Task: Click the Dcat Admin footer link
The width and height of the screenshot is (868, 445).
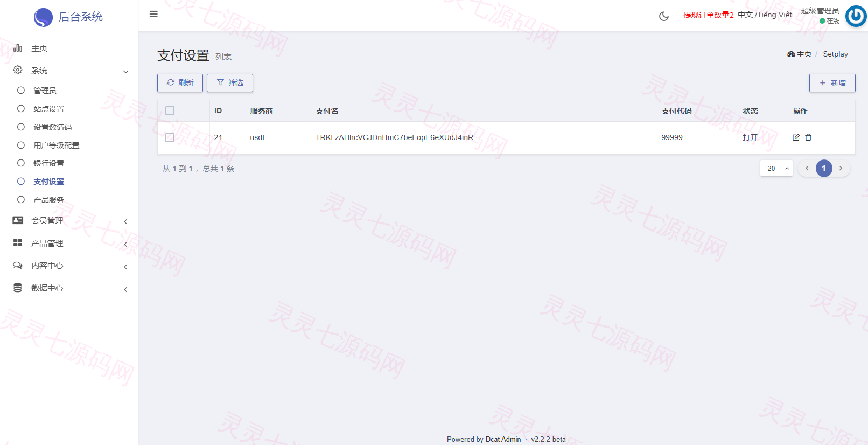Action: tap(503, 439)
